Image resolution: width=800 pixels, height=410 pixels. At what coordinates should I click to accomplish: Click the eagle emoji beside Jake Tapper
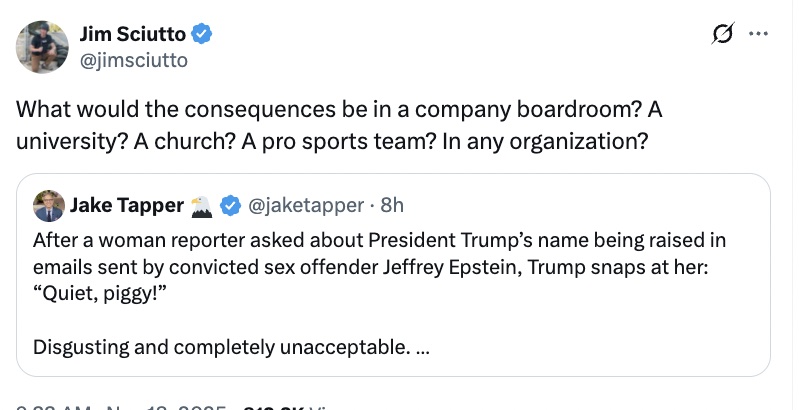pyautogui.click(x=203, y=206)
